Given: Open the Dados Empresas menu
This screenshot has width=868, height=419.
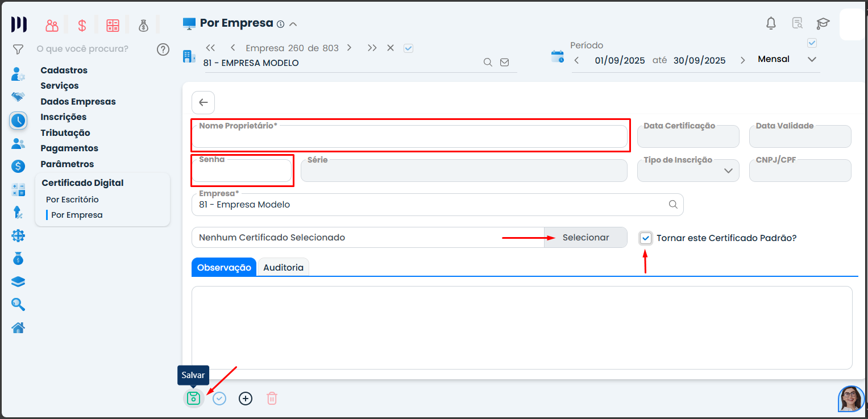Looking at the screenshot, I should [x=78, y=102].
